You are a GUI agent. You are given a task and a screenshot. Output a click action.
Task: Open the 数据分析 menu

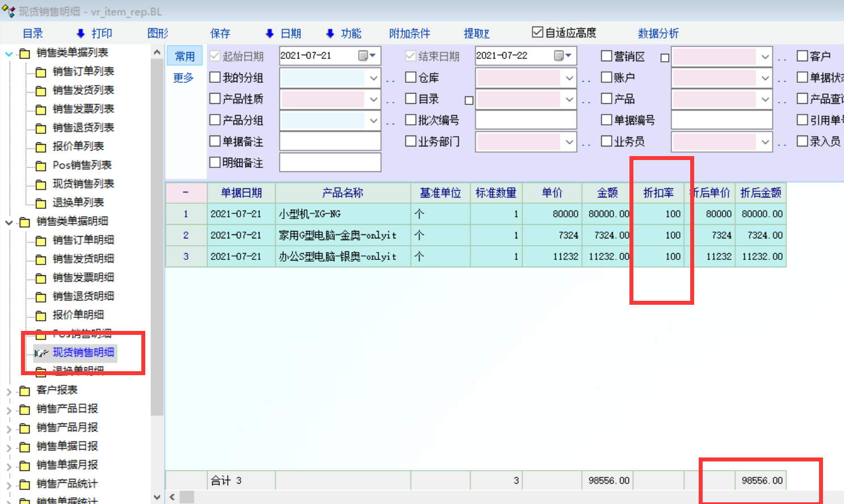[658, 33]
